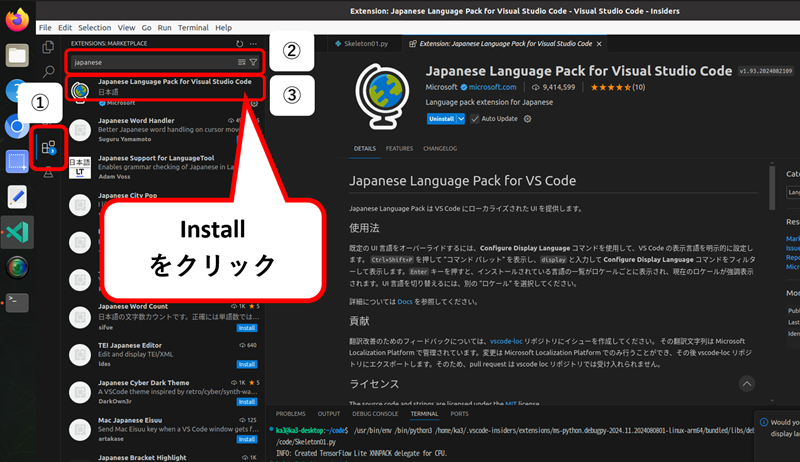This screenshot has width=800, height=462.
Task: Open the View menu
Action: (x=126, y=28)
